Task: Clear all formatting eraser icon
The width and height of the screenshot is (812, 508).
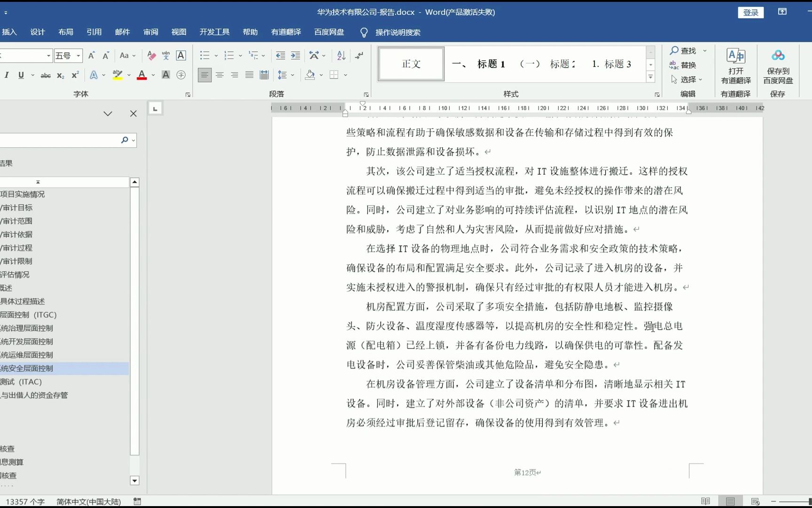Action: (151, 56)
